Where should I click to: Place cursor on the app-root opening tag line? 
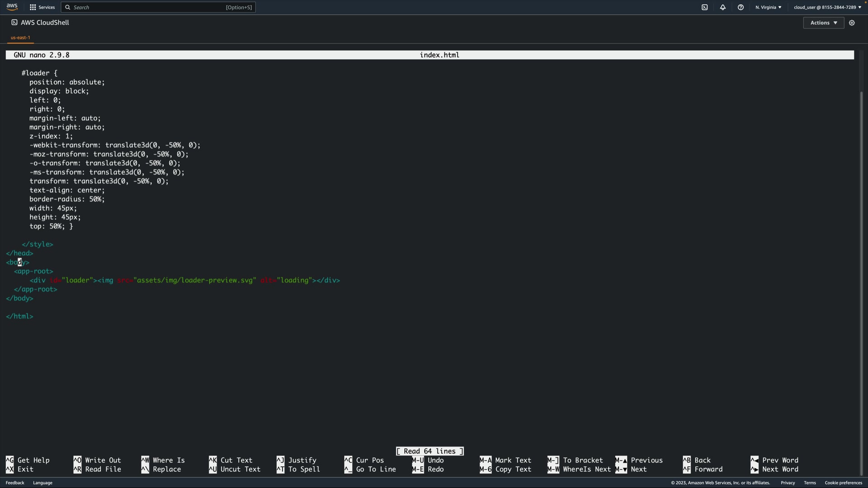34,271
